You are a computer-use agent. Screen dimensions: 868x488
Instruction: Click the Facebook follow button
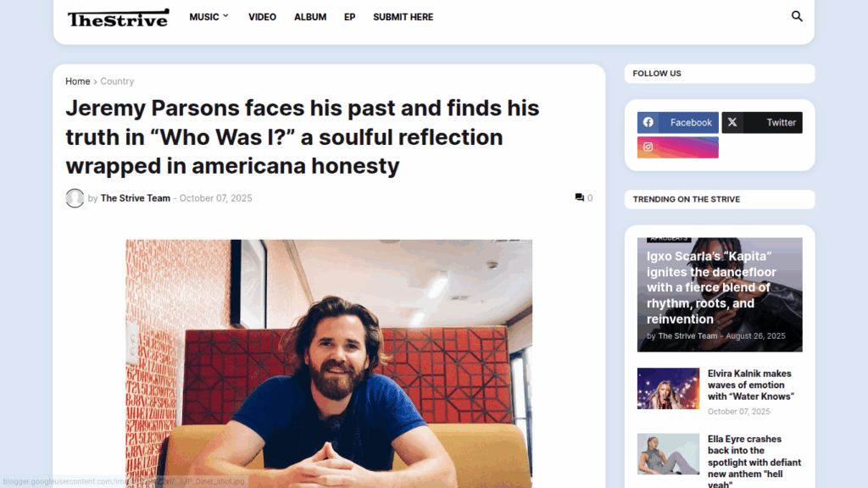pos(678,123)
